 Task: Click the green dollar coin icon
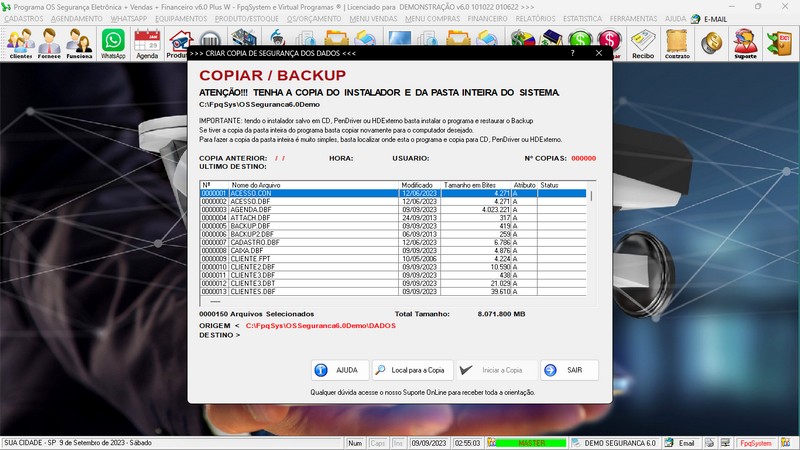click(580, 38)
